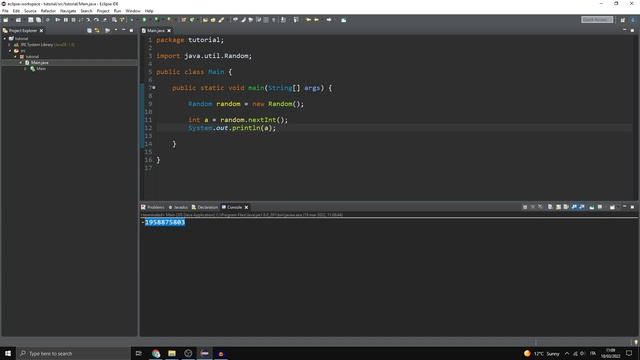Open the Help menu
The width and height of the screenshot is (640, 360).
(149, 11)
